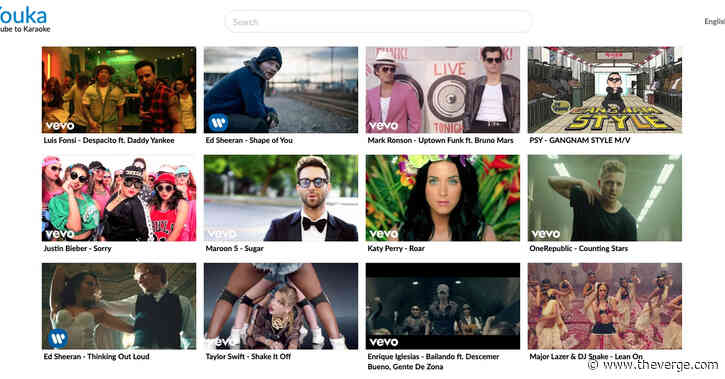Click 'Mark Ronson - Uptown Funk ft. Bruno Mars' title
Screen dimensions: 725x379
pyautogui.click(x=440, y=140)
